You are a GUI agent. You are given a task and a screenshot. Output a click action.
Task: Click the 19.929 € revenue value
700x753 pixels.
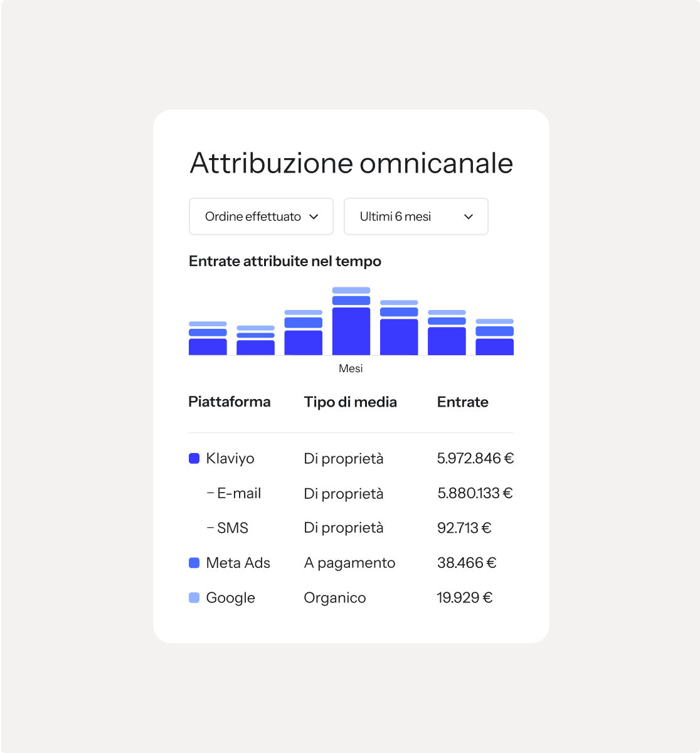(465, 598)
